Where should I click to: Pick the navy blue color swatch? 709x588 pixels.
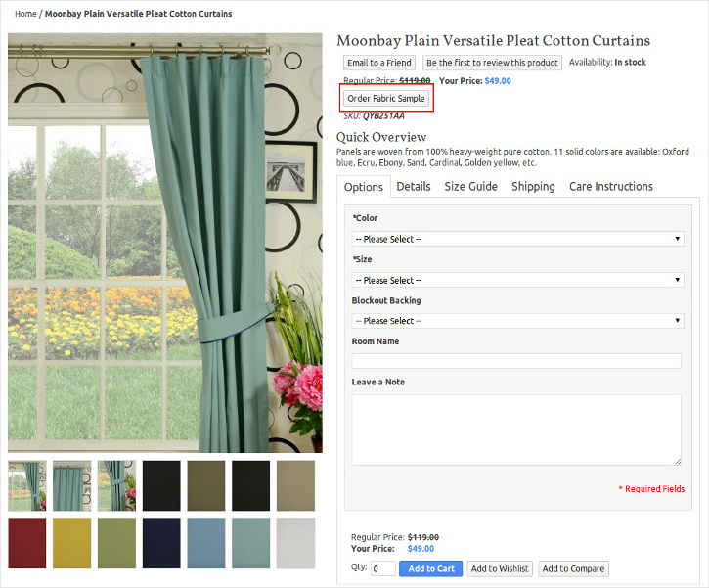pos(161,543)
